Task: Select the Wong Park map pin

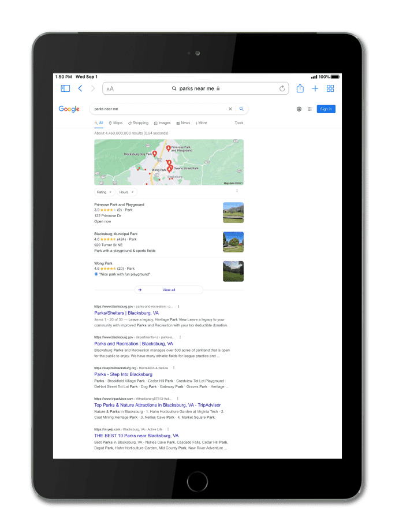Action: point(169,169)
